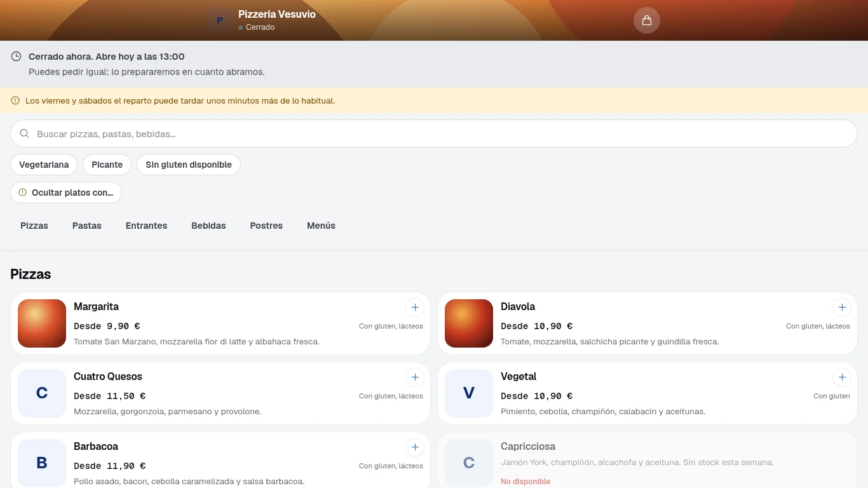
Task: Click the Pizzas section heading
Action: click(31, 274)
